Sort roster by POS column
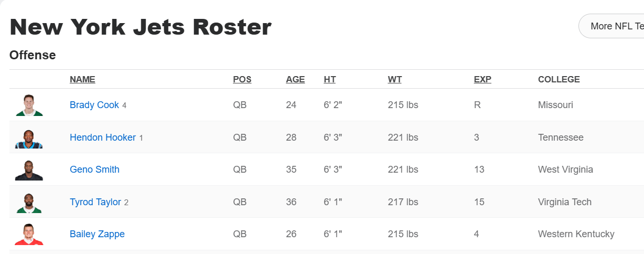Image resolution: width=644 pixels, height=254 pixels. (x=242, y=80)
